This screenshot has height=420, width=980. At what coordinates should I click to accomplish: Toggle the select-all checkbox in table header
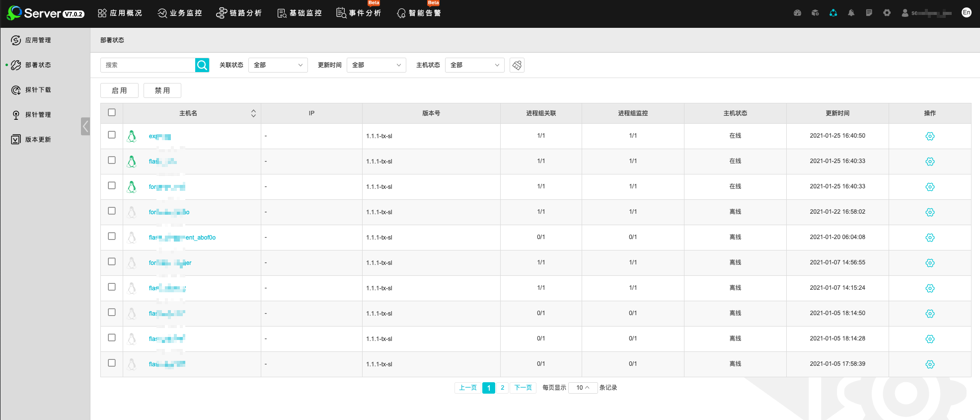pyautogui.click(x=112, y=112)
